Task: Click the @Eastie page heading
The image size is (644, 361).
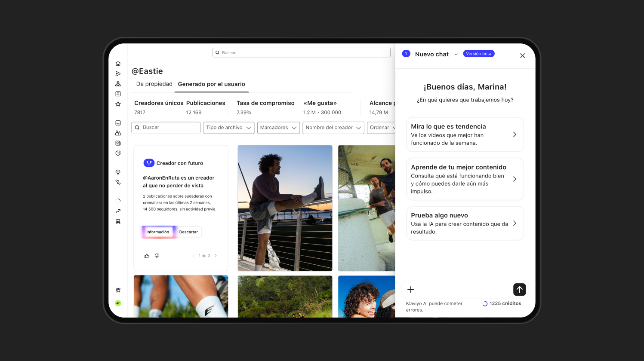Action: (x=147, y=71)
